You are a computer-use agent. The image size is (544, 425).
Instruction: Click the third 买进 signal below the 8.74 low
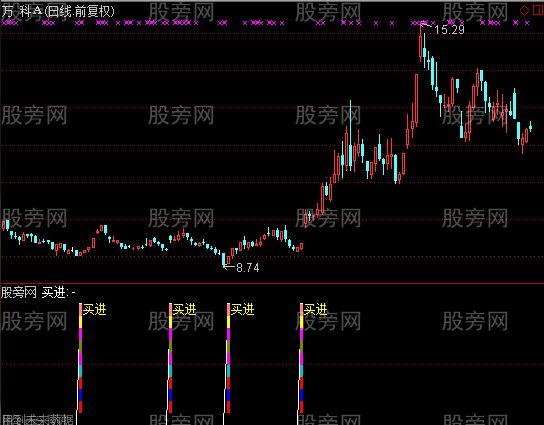[x=243, y=309]
